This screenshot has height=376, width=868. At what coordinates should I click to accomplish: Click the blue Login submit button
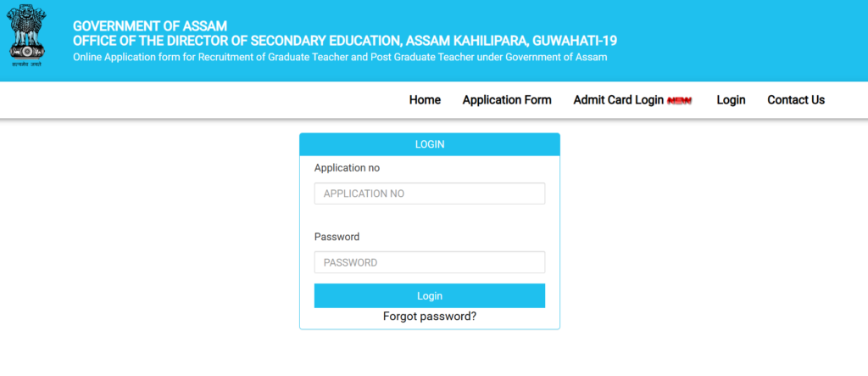coord(430,295)
